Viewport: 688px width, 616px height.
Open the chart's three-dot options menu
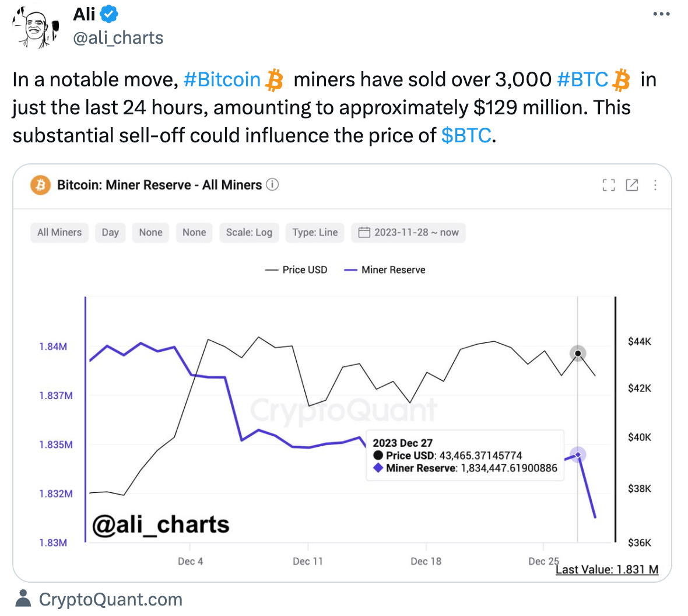pos(655,184)
